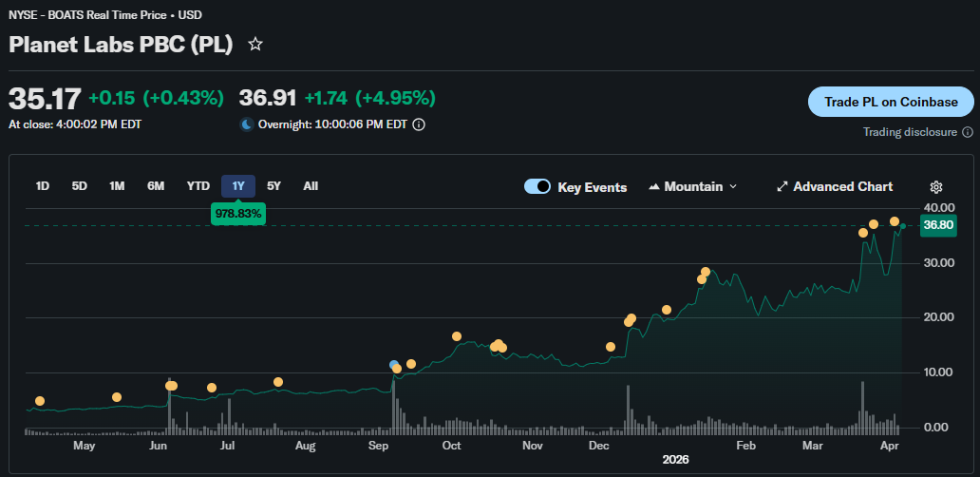
Task: Select the 1Y range tab
Action: 238,186
